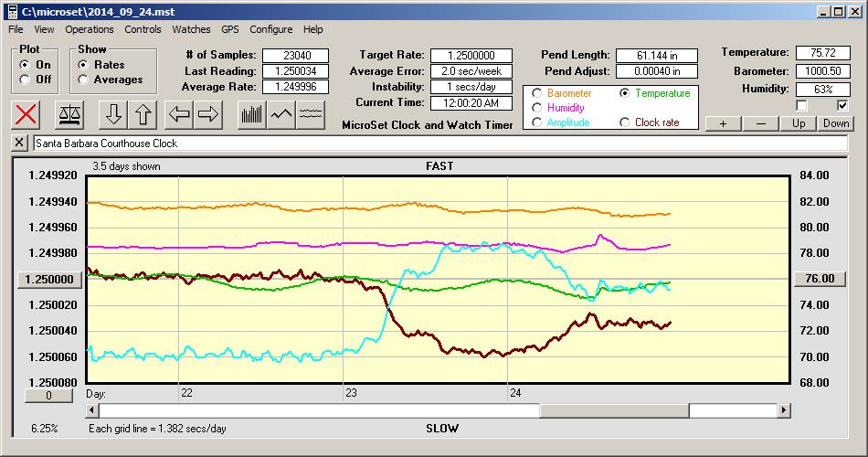
Task: Click the right arrow toolbar button
Action: [208, 114]
